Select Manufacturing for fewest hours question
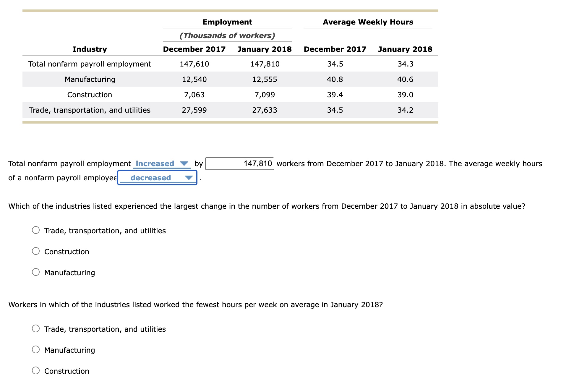The height and width of the screenshot is (392, 587). (36, 349)
